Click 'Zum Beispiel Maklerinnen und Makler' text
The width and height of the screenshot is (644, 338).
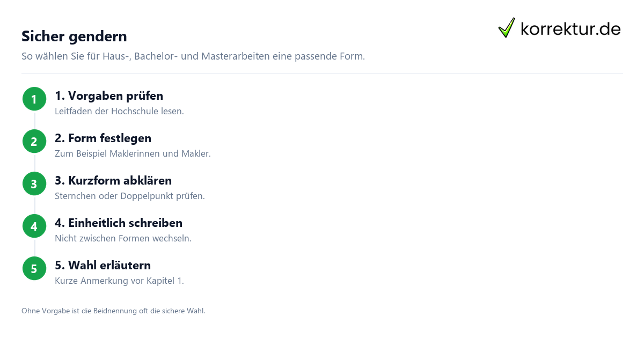coord(133,154)
